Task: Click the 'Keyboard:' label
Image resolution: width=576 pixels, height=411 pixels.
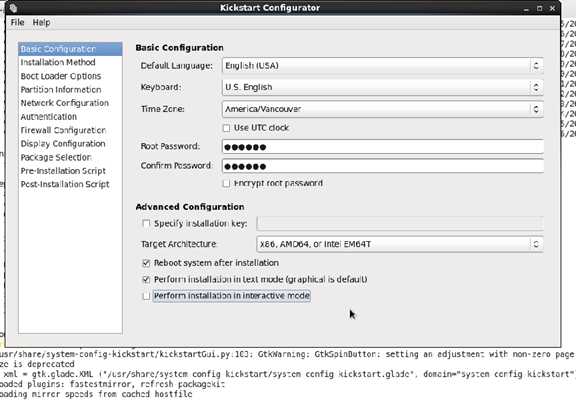Action: click(x=161, y=87)
